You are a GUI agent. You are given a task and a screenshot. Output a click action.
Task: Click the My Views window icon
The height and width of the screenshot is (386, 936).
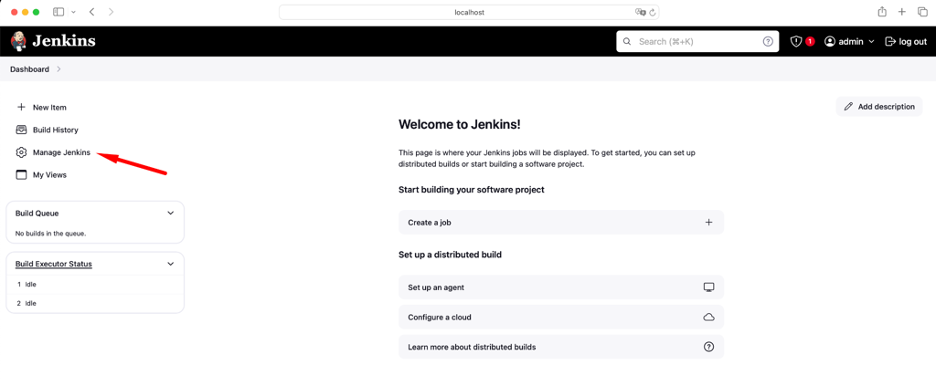pyautogui.click(x=21, y=175)
